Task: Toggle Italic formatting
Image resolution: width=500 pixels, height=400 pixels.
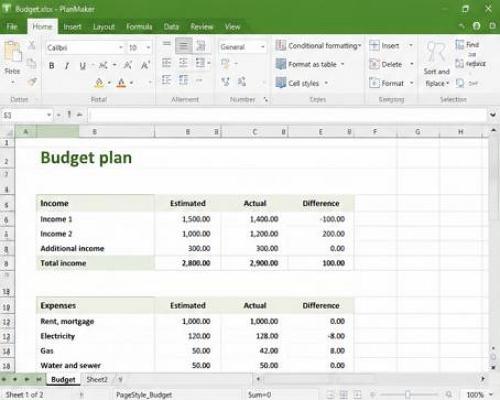Action: [x=67, y=65]
